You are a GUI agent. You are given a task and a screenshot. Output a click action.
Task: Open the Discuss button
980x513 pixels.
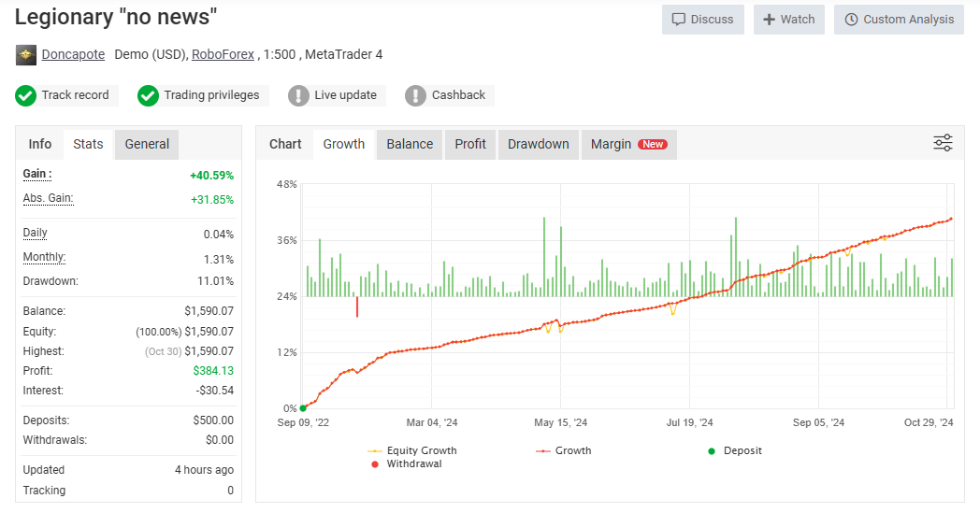pyautogui.click(x=703, y=20)
